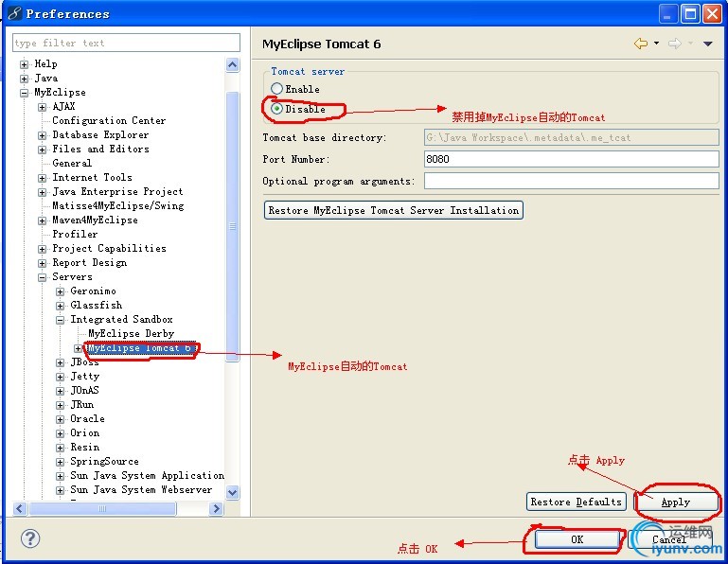The image size is (728, 564).
Task: Click the Apply button
Action: 676,502
